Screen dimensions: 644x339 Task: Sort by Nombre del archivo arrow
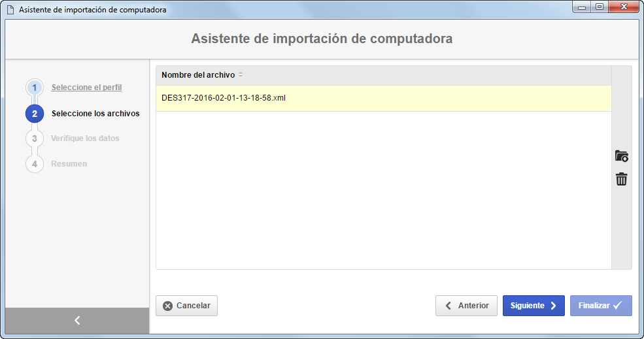pyautogui.click(x=241, y=74)
